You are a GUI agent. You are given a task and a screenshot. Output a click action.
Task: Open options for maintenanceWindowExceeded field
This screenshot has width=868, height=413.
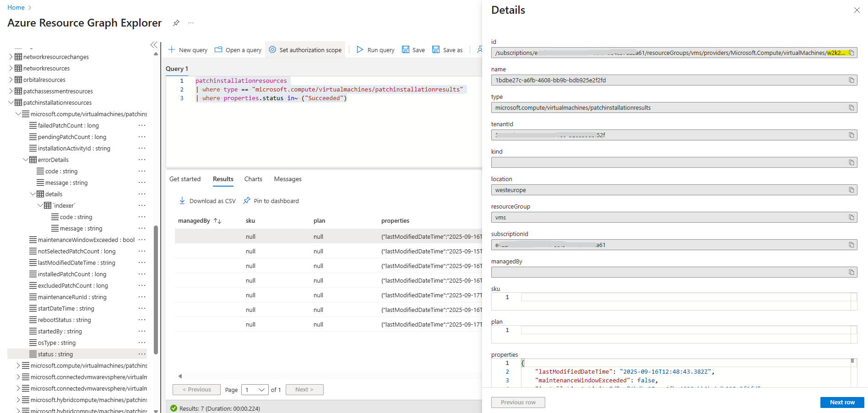point(142,240)
